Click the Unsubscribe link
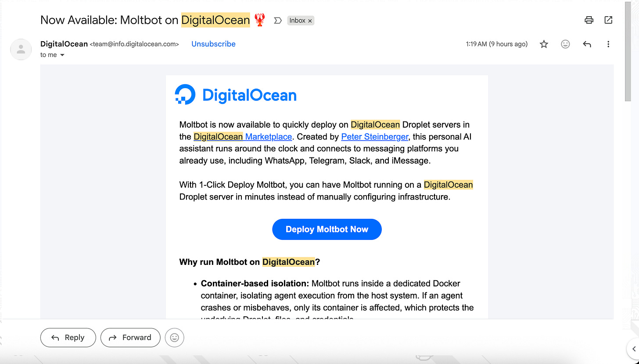 pos(213,44)
